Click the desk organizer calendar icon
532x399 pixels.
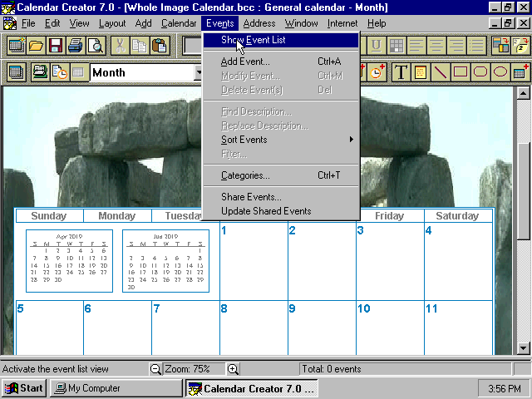tap(40, 72)
